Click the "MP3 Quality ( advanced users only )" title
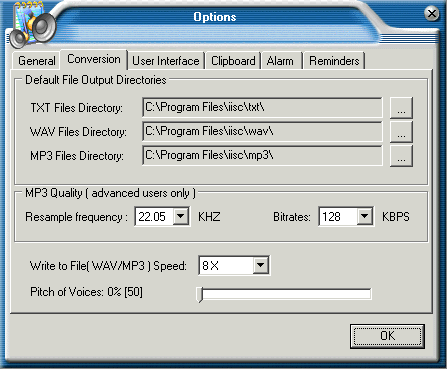Viewport: 447px width, 369px height. tap(111, 193)
